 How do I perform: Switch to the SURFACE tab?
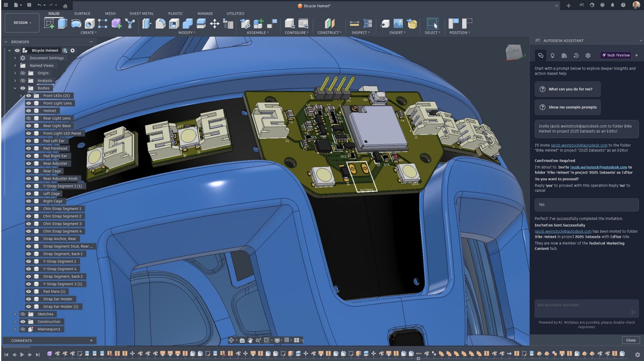82,14
